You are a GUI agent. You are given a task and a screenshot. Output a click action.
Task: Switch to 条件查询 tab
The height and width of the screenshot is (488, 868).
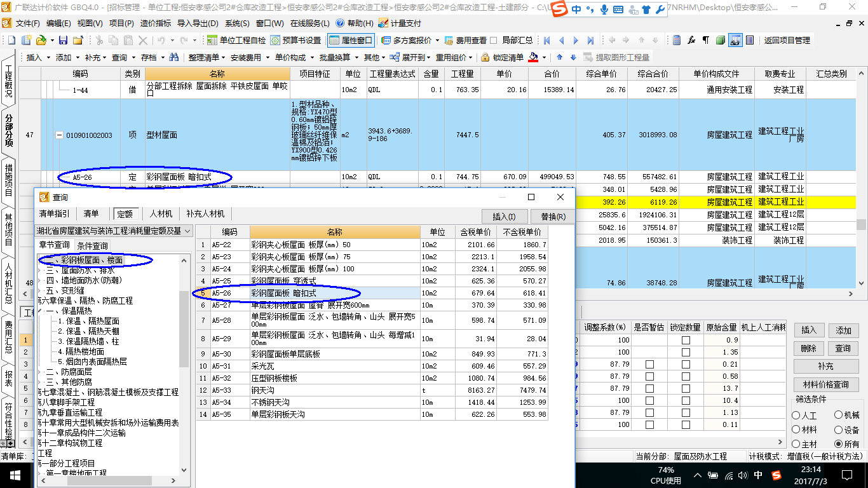point(93,245)
